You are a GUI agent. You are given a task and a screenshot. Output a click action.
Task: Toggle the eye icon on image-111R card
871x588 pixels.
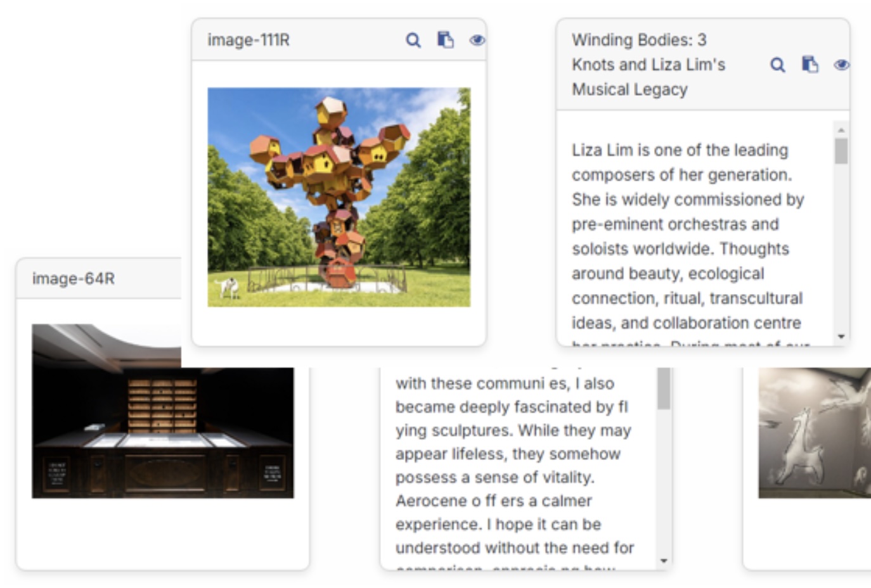point(477,40)
